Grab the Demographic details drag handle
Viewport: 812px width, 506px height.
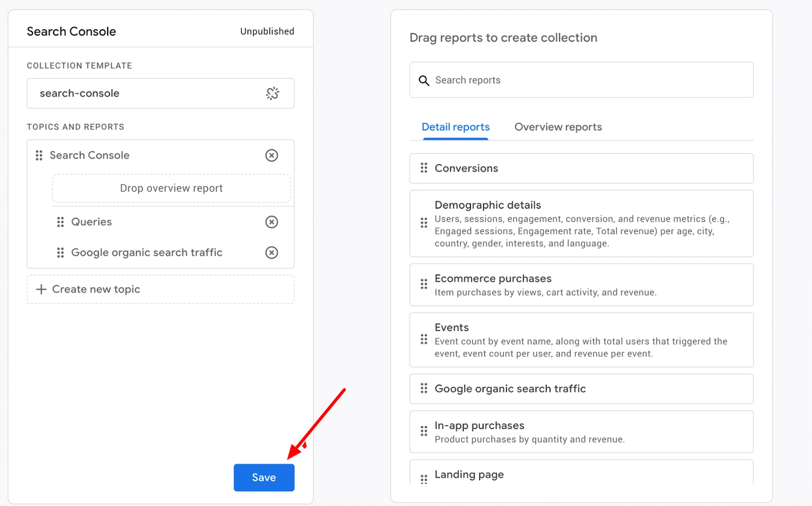(424, 223)
